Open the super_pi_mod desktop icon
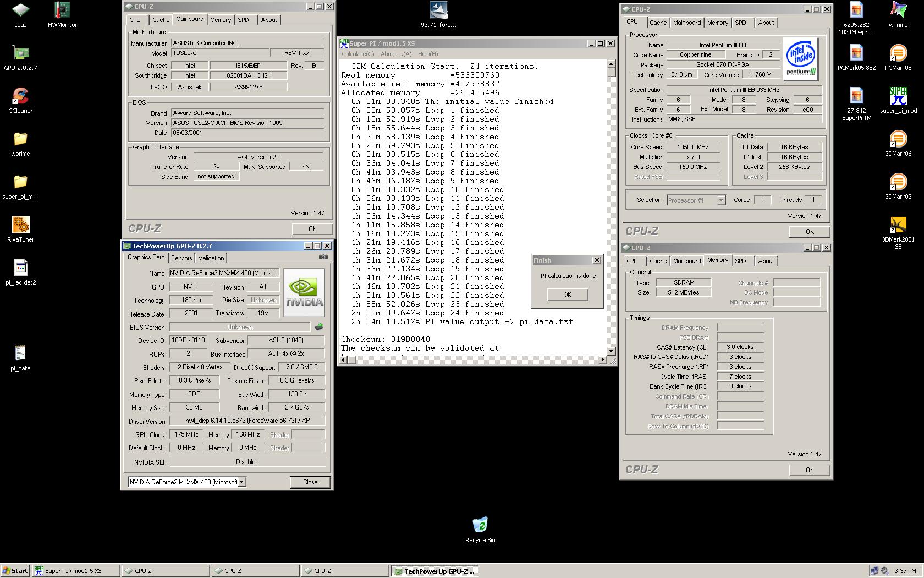Screen dimensions: 924x578 [x=898, y=101]
